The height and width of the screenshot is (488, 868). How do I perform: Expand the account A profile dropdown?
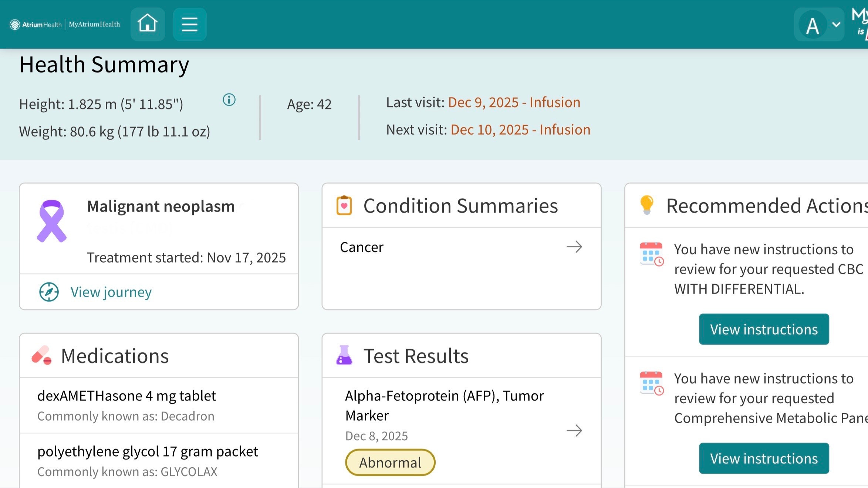pyautogui.click(x=819, y=25)
